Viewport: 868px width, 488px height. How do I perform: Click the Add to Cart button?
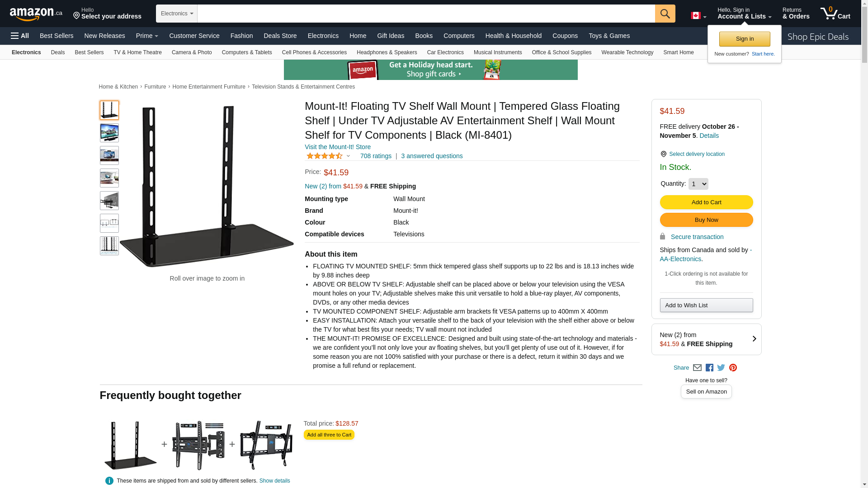(x=706, y=202)
